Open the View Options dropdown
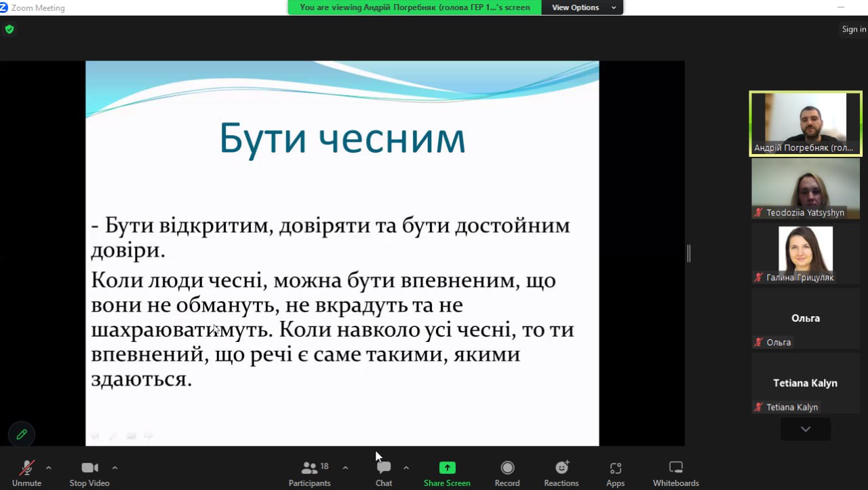This screenshot has height=490, width=868. click(x=583, y=7)
